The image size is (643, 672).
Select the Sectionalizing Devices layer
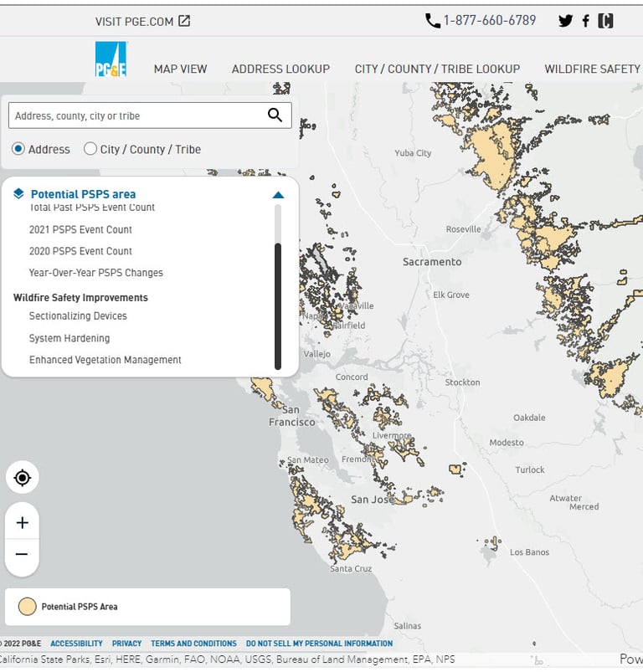78,315
